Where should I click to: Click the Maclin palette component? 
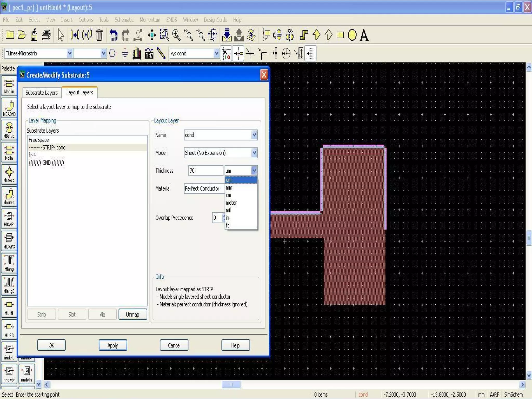click(9, 86)
